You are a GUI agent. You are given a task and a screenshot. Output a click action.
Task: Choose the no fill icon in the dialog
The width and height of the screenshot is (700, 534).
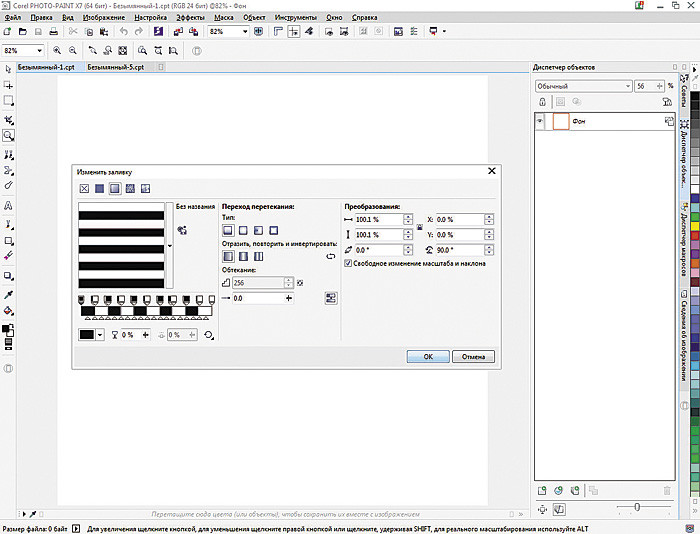(x=85, y=188)
